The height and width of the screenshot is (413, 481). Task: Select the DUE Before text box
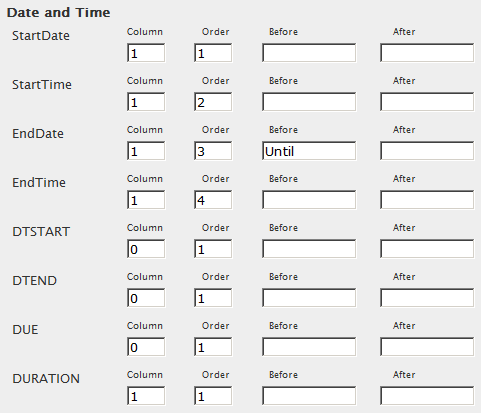click(x=309, y=347)
